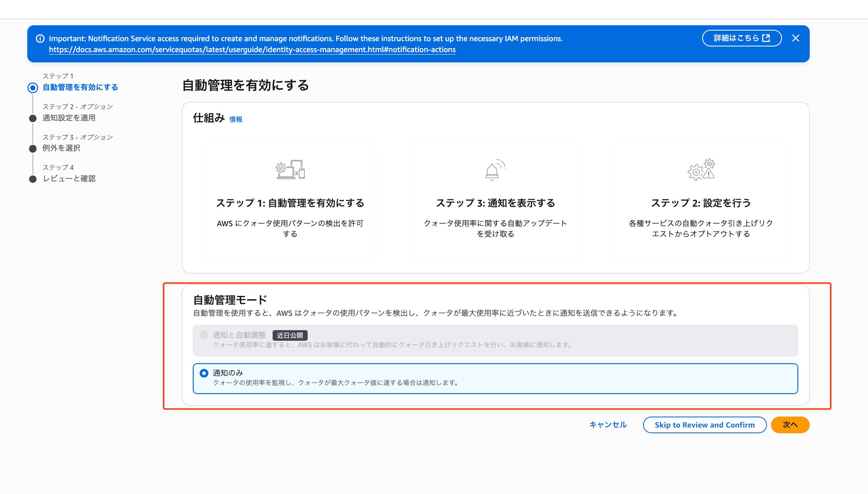Select the 通知のみ radio button

204,373
